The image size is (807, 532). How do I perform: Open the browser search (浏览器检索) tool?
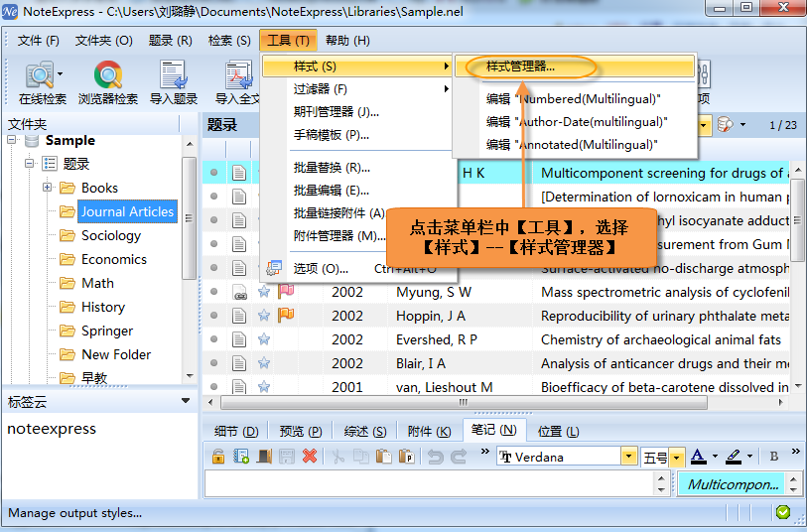(108, 82)
